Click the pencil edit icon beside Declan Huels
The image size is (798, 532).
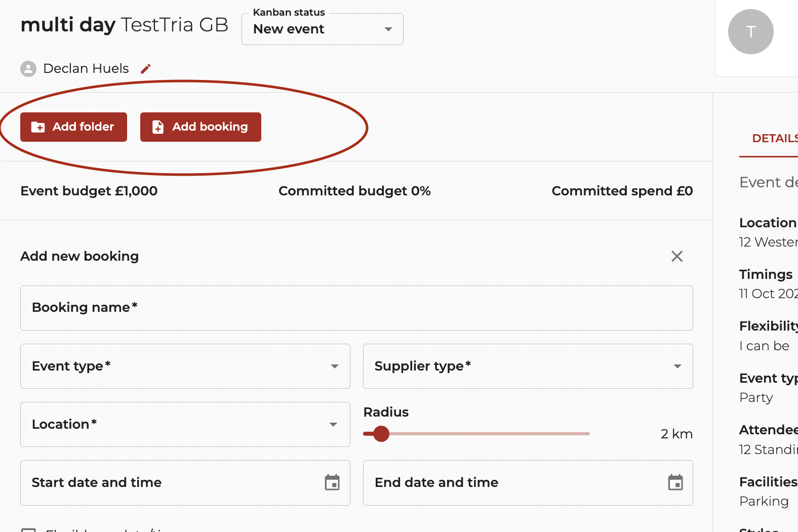coord(146,69)
